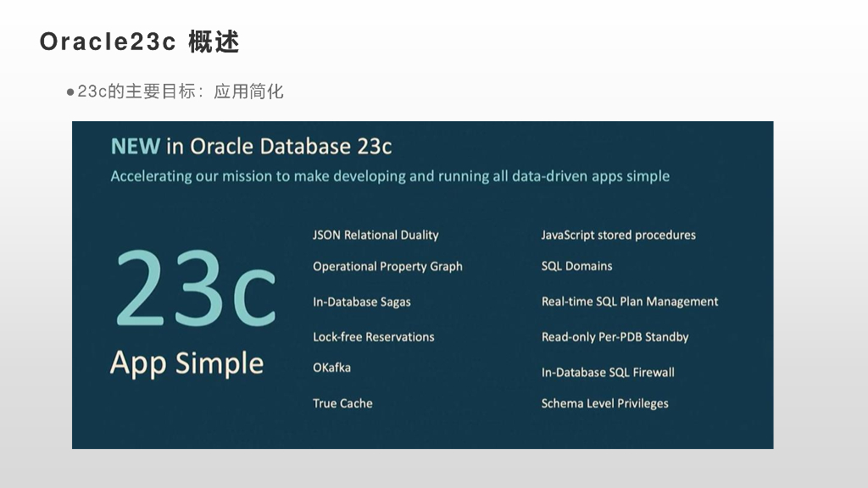Click the bullet dot before '23c的主要目标'

coord(70,91)
